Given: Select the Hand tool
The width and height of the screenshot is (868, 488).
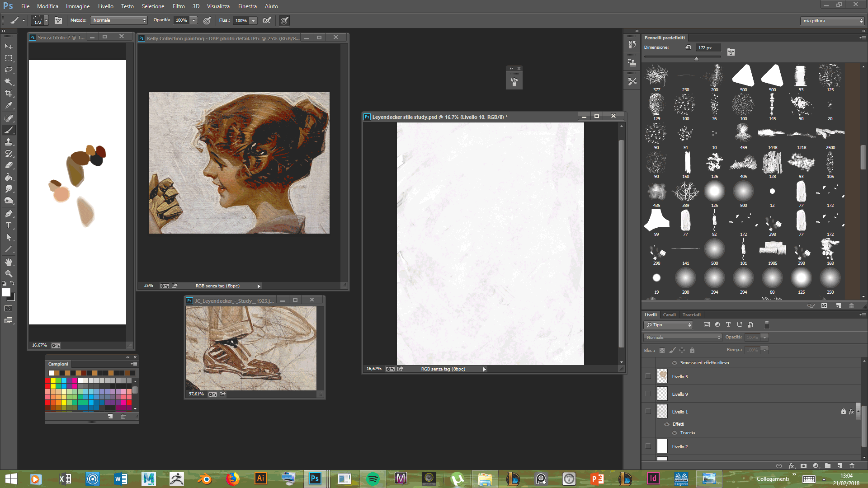Looking at the screenshot, I should [x=9, y=262].
